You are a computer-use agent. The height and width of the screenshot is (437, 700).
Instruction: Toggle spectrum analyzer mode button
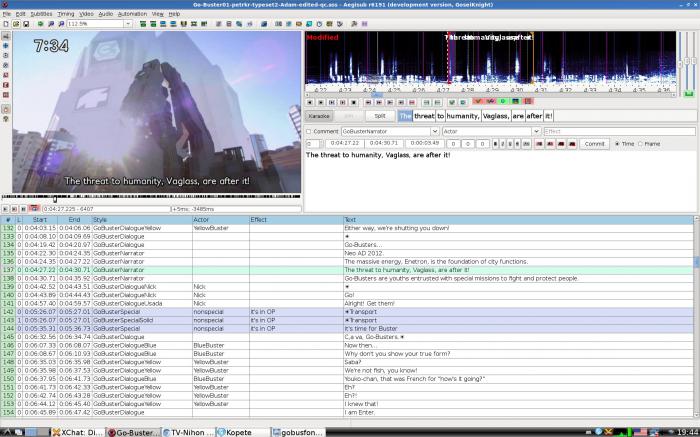(515, 101)
